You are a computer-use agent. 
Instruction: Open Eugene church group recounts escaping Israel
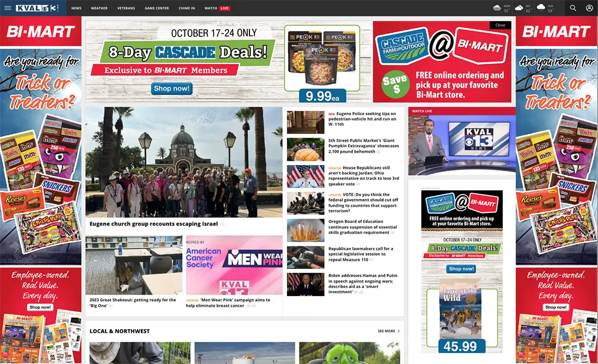(x=154, y=224)
